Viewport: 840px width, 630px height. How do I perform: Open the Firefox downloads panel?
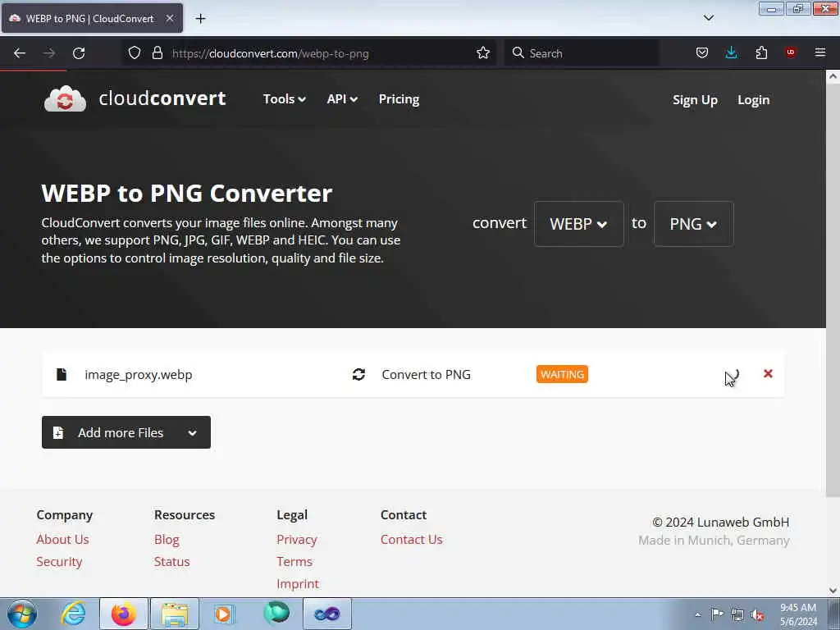[731, 52]
